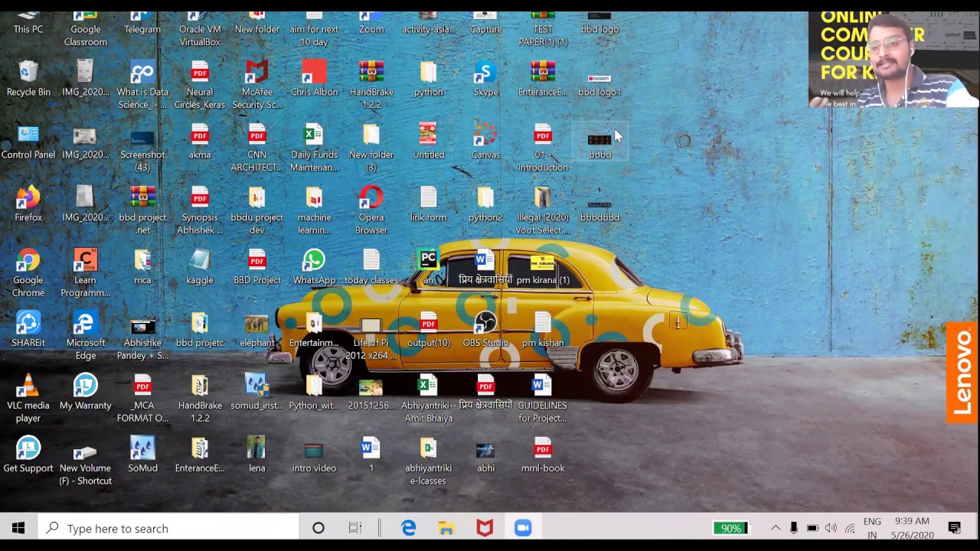
Task: Launch the Google Chrome desktop shortcut
Action: (28, 273)
